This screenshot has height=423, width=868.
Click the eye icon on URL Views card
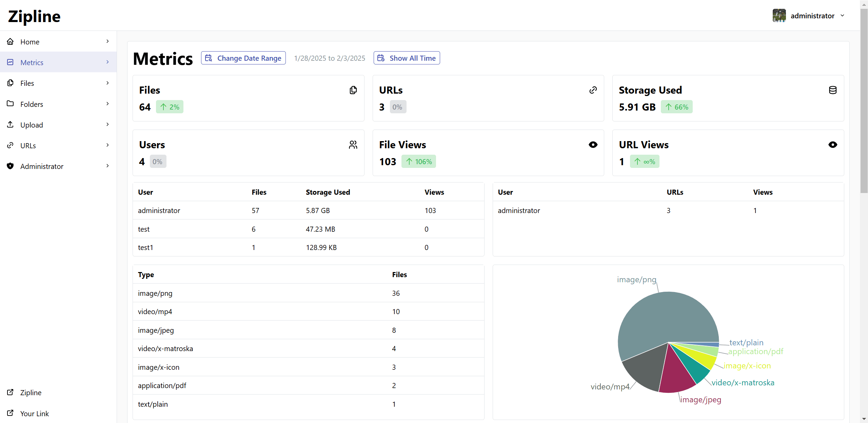[833, 145]
